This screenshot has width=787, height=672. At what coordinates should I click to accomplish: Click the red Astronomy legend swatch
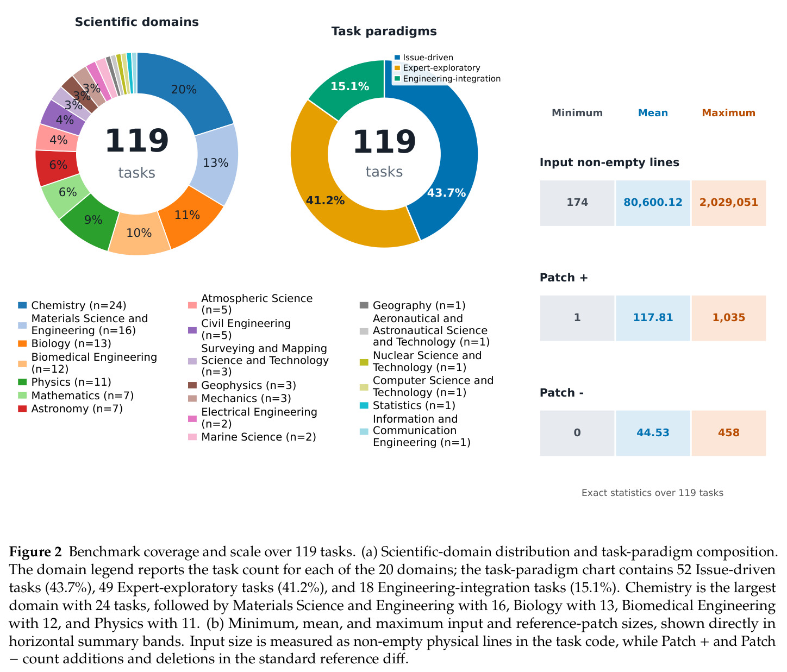[x=22, y=409]
